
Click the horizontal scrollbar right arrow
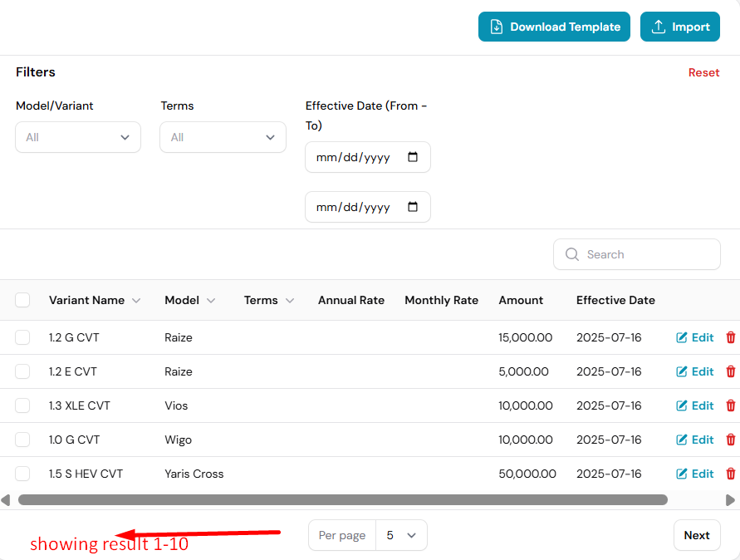coord(730,500)
